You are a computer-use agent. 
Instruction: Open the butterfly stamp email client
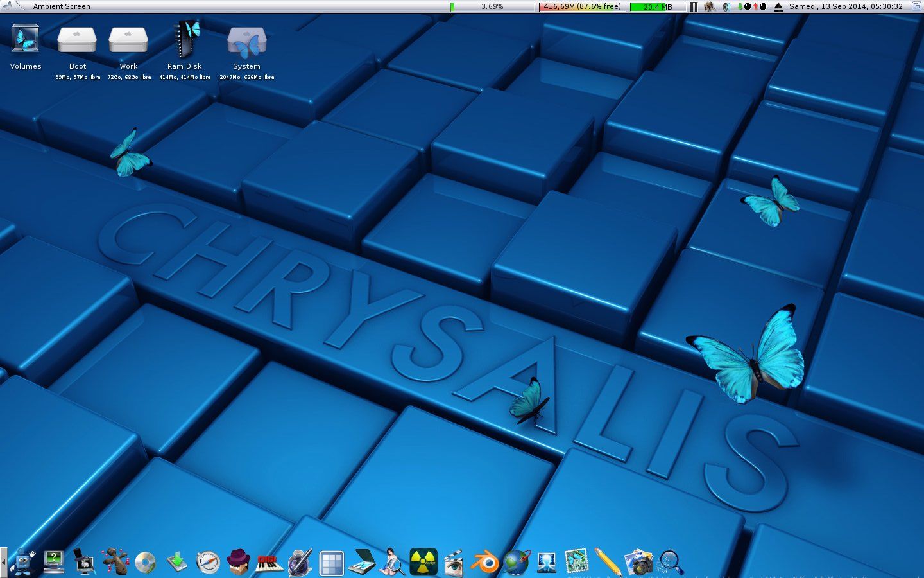coord(577,560)
